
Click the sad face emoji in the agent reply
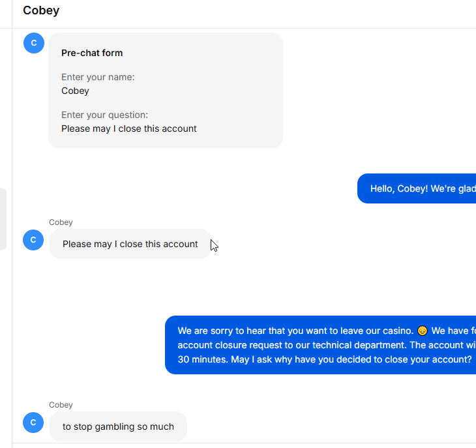[423, 331]
